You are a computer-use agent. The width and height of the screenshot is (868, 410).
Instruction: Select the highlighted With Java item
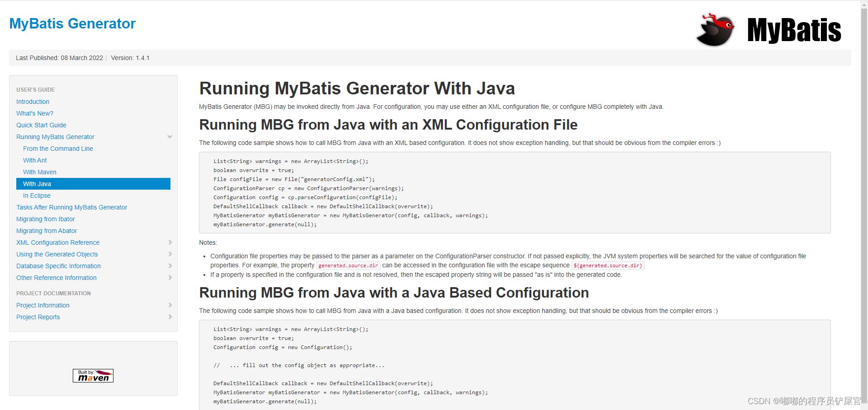click(93, 184)
